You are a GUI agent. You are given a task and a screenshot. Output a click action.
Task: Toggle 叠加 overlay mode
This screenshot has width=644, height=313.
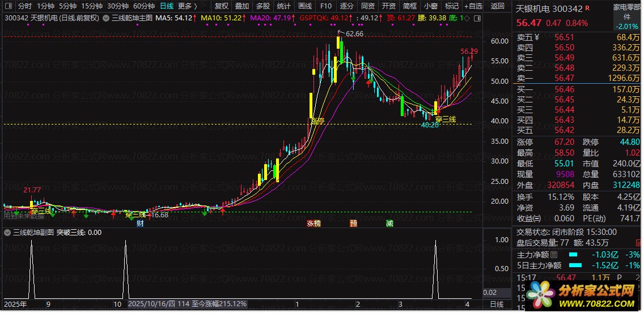click(242, 6)
